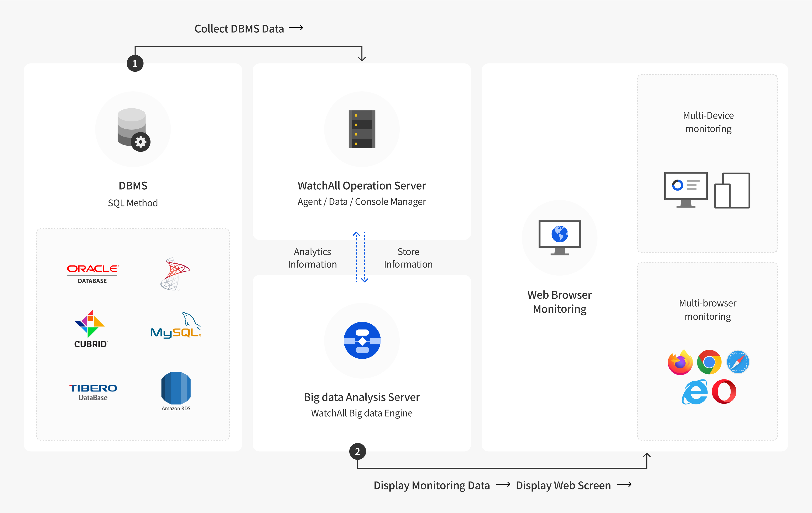This screenshot has width=812, height=513.
Task: Click the Tibero DataBase logo
Action: [93, 392]
